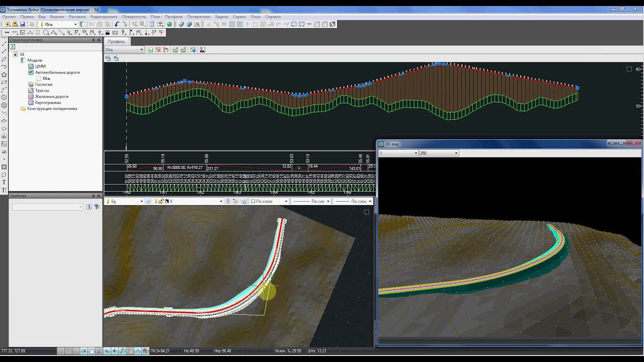Click the empty Свойства properties field

click(45, 207)
